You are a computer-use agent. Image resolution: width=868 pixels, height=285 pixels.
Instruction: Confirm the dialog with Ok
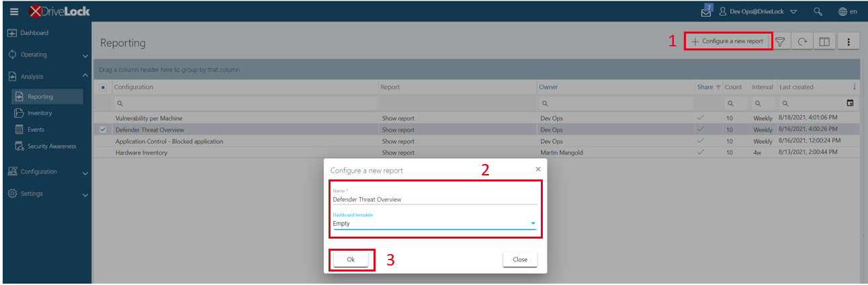(351, 259)
